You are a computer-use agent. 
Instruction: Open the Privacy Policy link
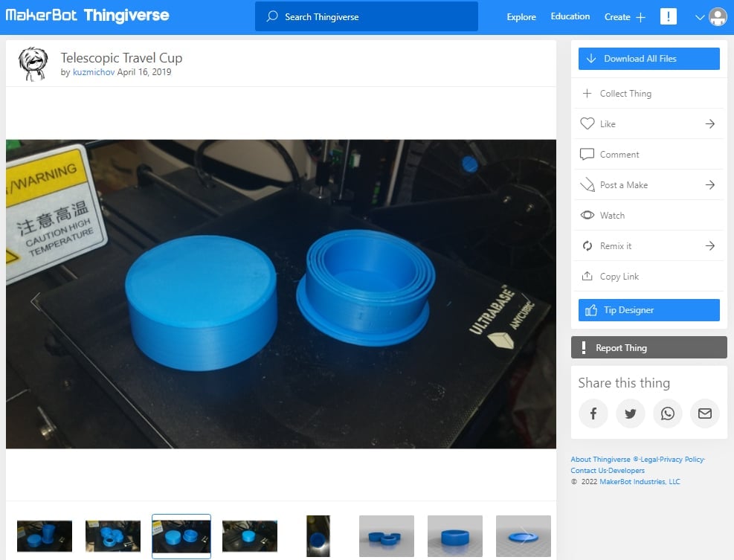click(681, 460)
